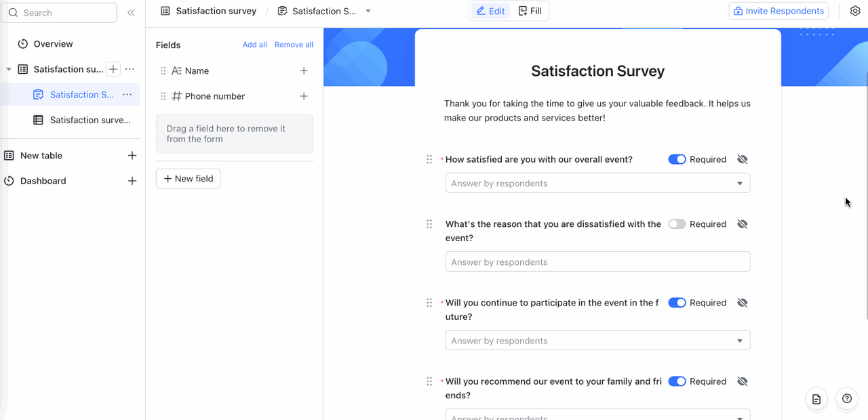Viewport: 868px width, 420px height.
Task: Switch to the Fill tab
Action: 530,11
